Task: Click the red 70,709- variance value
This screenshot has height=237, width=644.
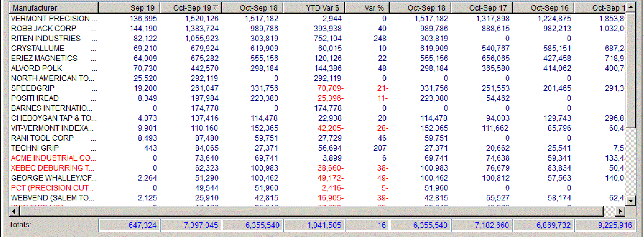Action: click(x=331, y=88)
